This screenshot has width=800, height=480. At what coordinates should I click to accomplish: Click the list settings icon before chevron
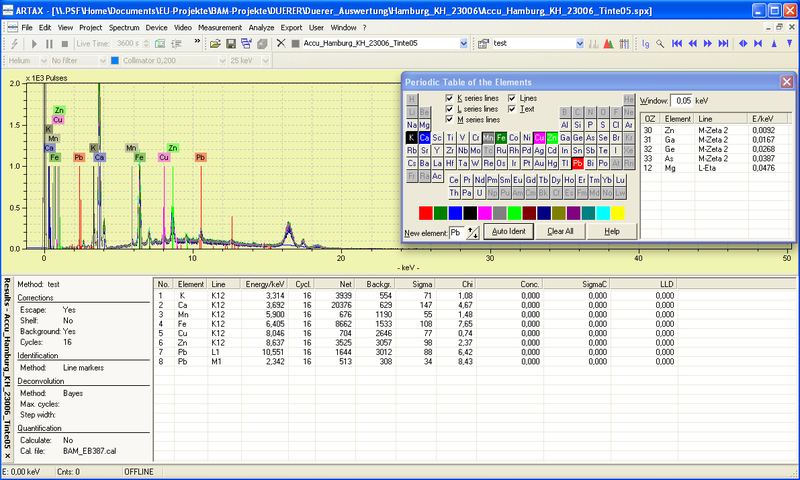(x=176, y=44)
